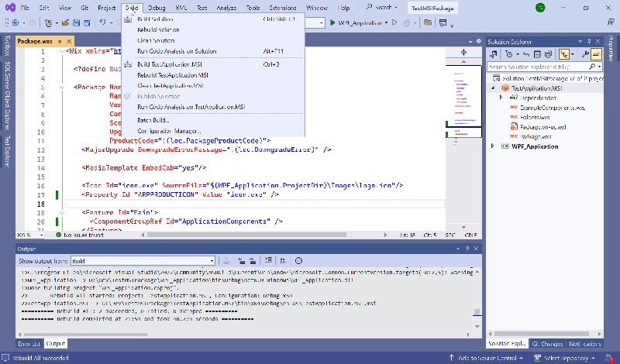
Task: Click the window layout icon in the main toolbar
Action: (x=443, y=23)
